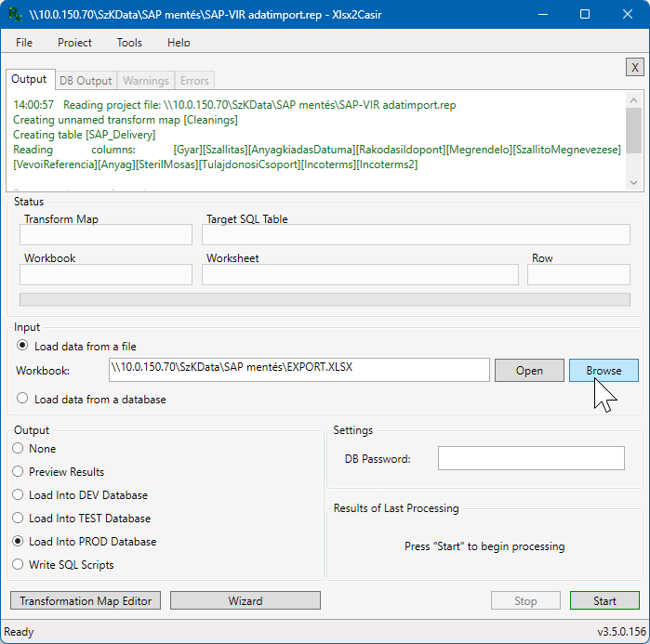The image size is (650, 644).
Task: Select Load data from a database
Action: [91, 400]
